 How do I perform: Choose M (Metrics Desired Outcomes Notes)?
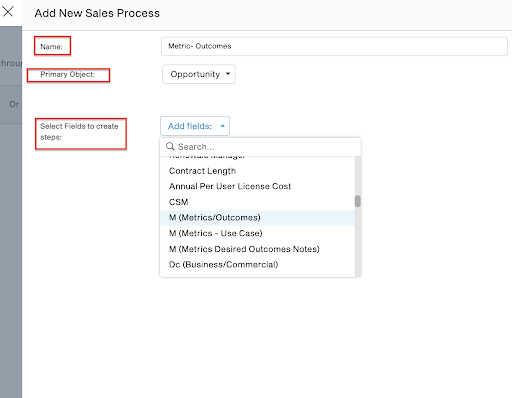pyautogui.click(x=257, y=249)
